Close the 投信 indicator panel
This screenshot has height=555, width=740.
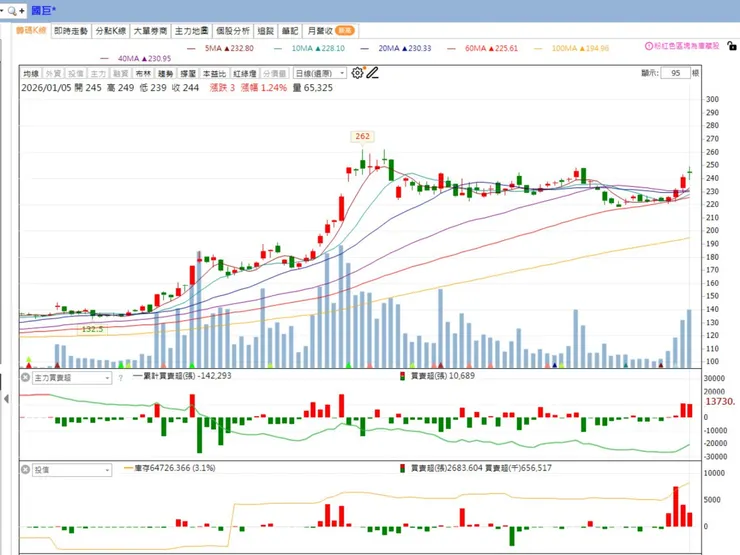tap(25, 469)
